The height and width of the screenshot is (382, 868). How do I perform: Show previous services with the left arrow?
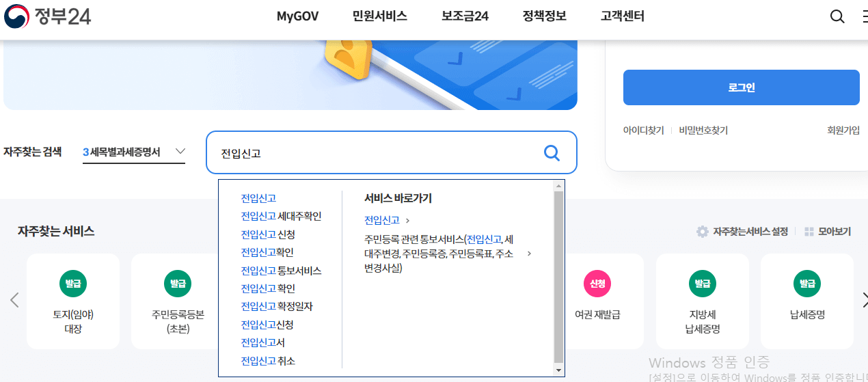coord(14,300)
